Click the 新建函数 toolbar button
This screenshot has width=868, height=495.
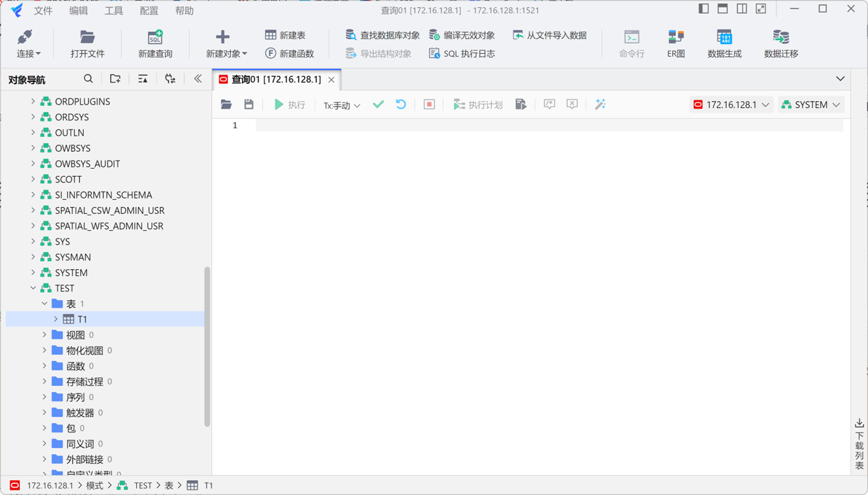click(x=289, y=53)
